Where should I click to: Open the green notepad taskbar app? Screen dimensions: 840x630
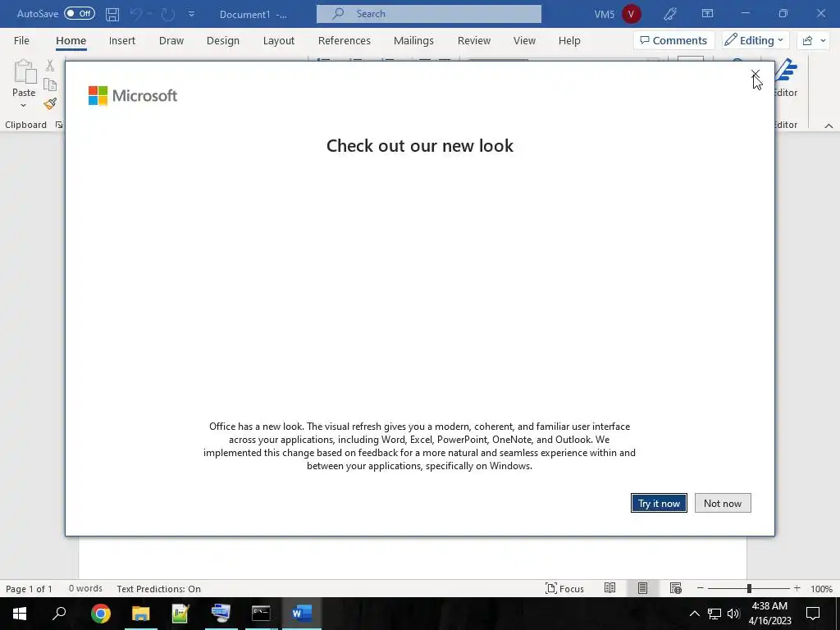[180, 614]
